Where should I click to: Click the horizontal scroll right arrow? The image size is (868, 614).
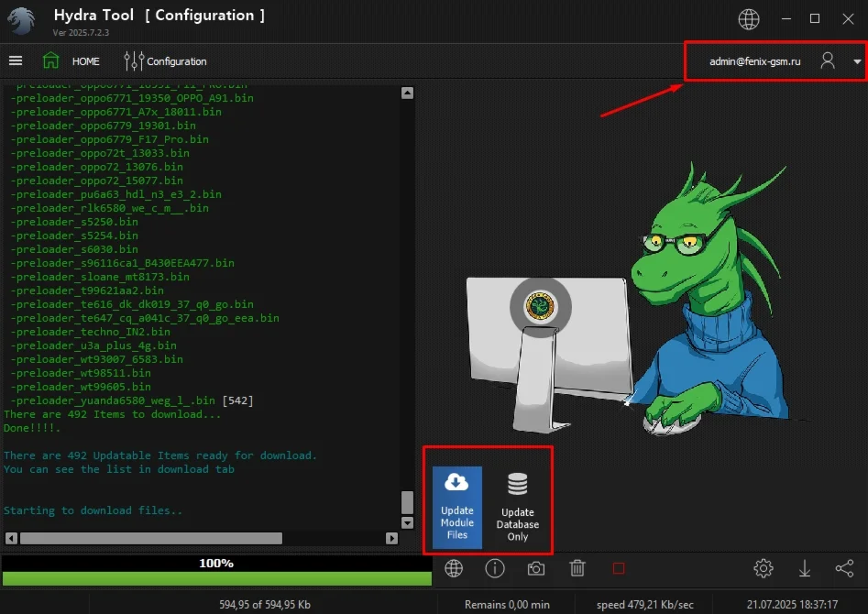392,538
